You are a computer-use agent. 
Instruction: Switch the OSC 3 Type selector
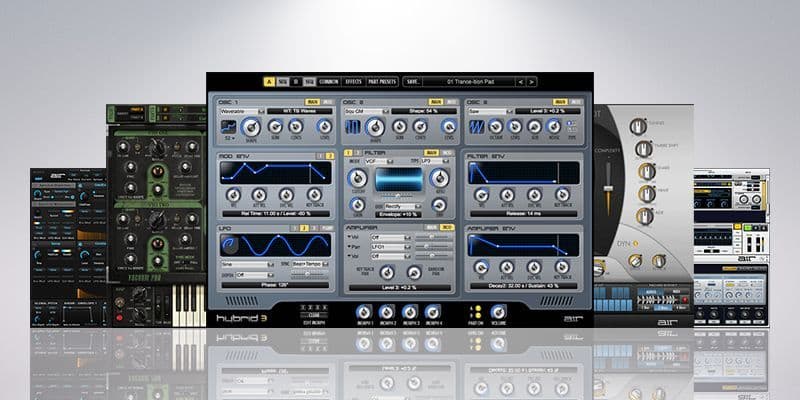point(572,127)
